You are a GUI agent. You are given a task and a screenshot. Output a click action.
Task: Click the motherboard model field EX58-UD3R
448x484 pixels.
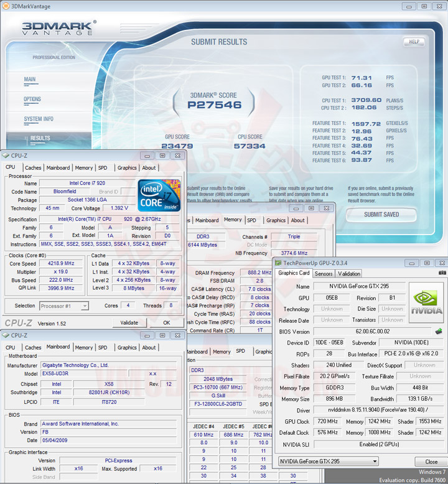coord(84,373)
